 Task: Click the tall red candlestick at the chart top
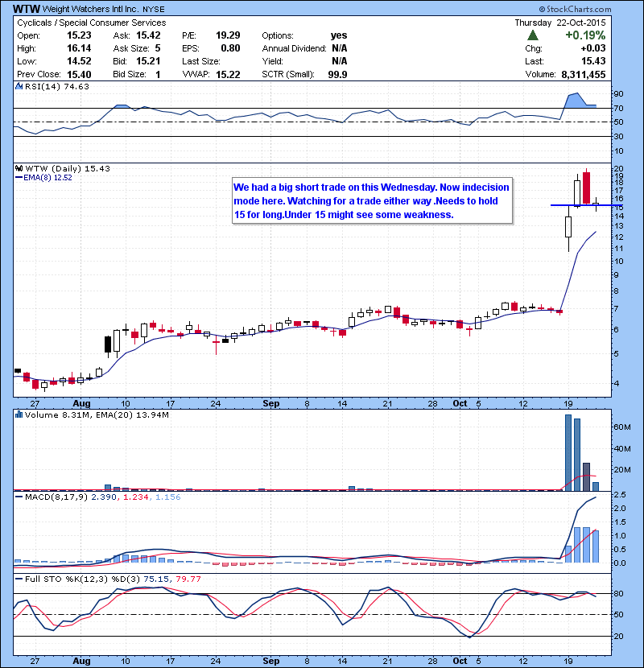click(x=587, y=188)
